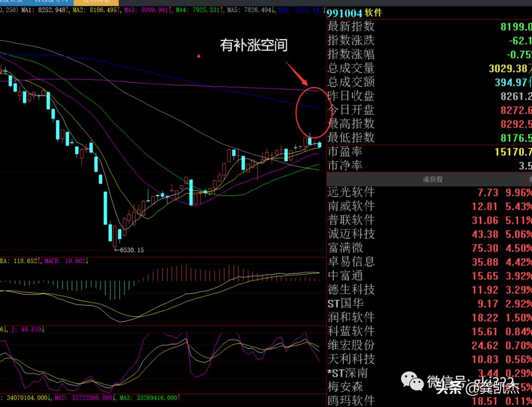Click the MA2: 8186.495 indicator value
This screenshot has width=532, height=407.
pyautogui.click(x=97, y=10)
